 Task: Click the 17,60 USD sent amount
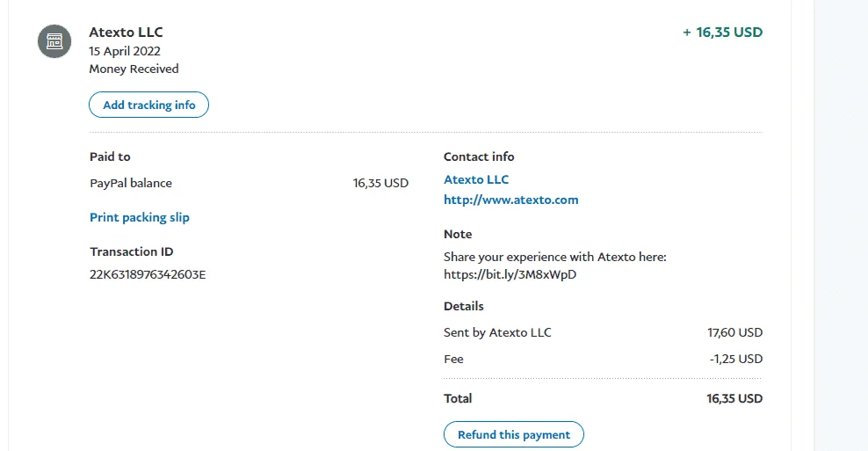point(735,332)
